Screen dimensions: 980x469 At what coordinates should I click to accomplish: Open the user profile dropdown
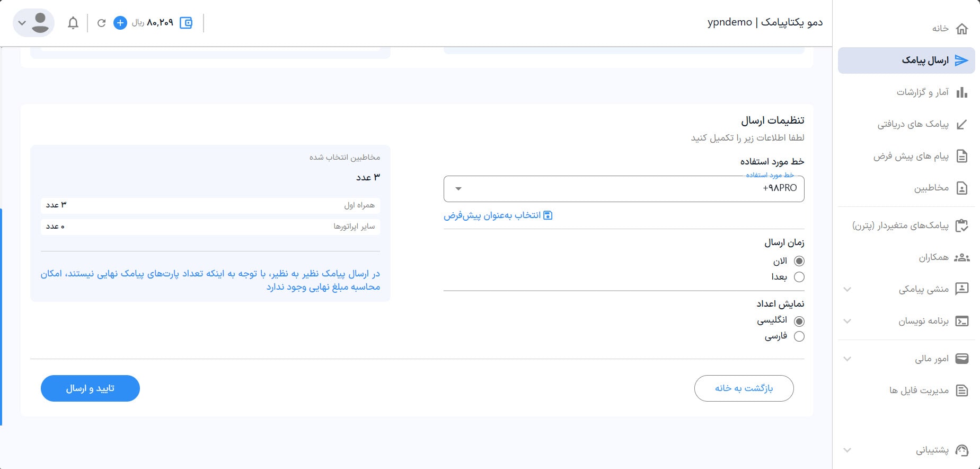[33, 23]
